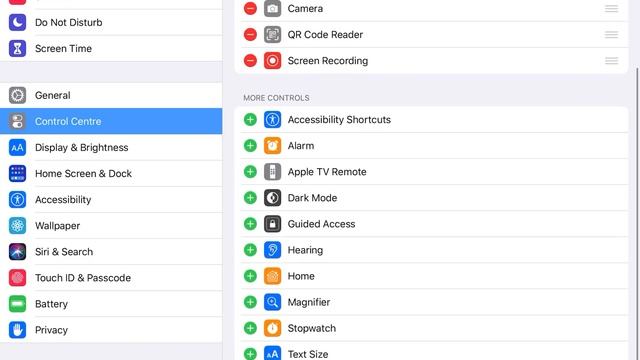Open Touch ID & Passcode settings

point(111,278)
